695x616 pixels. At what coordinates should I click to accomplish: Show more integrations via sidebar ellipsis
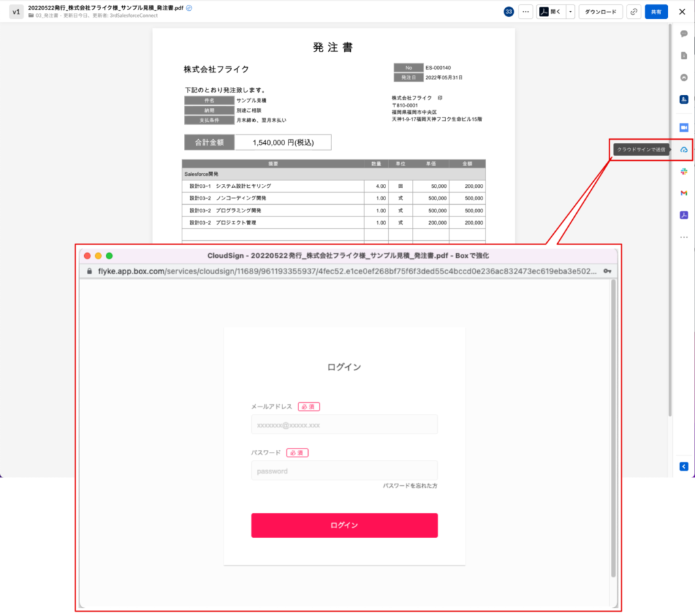point(684,237)
